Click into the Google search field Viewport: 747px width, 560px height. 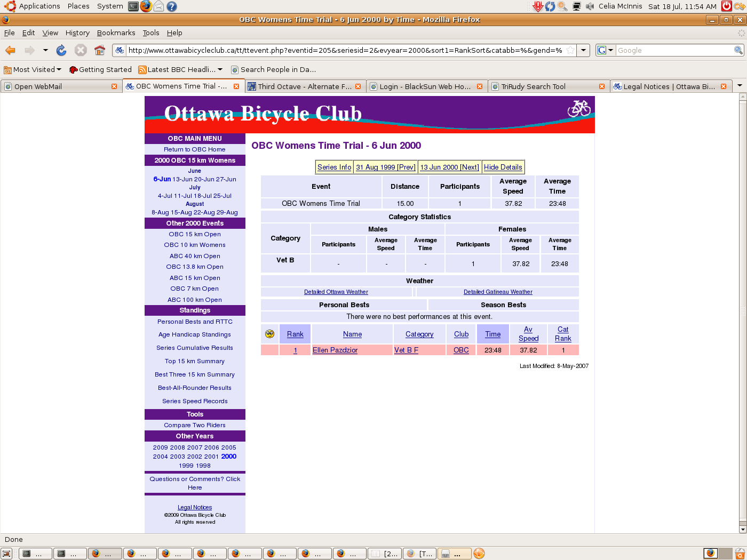click(674, 50)
